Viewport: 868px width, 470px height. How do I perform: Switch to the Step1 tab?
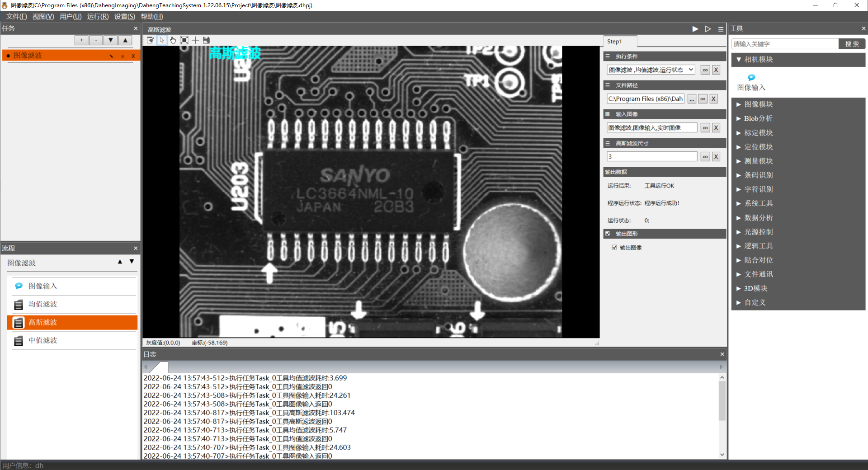620,41
